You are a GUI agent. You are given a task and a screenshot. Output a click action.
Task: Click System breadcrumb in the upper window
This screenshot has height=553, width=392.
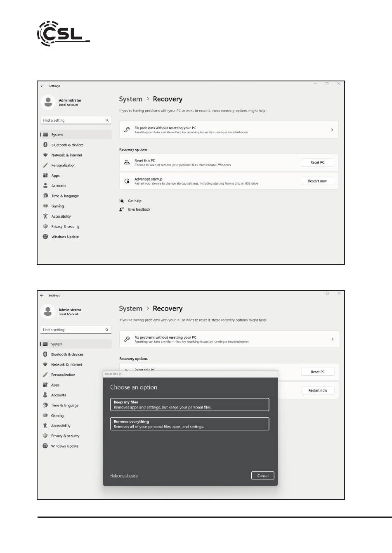(x=130, y=99)
